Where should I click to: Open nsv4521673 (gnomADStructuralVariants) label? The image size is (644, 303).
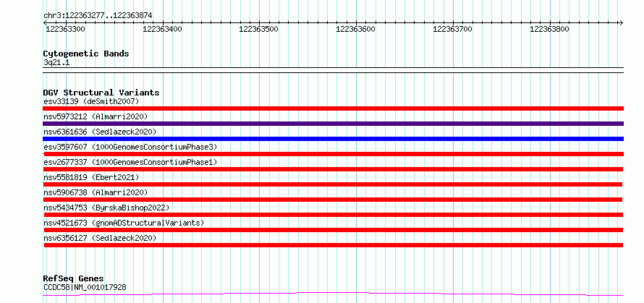point(124,223)
